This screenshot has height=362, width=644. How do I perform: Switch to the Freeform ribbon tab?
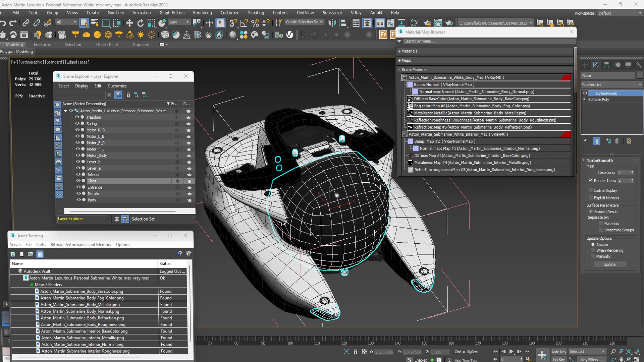pyautogui.click(x=42, y=45)
